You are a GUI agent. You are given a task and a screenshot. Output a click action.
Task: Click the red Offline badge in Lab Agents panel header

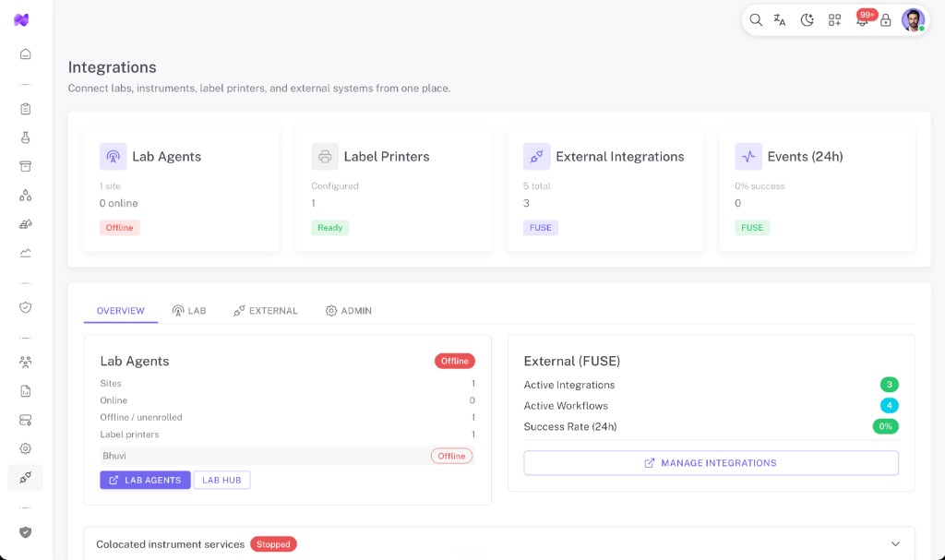coord(455,361)
